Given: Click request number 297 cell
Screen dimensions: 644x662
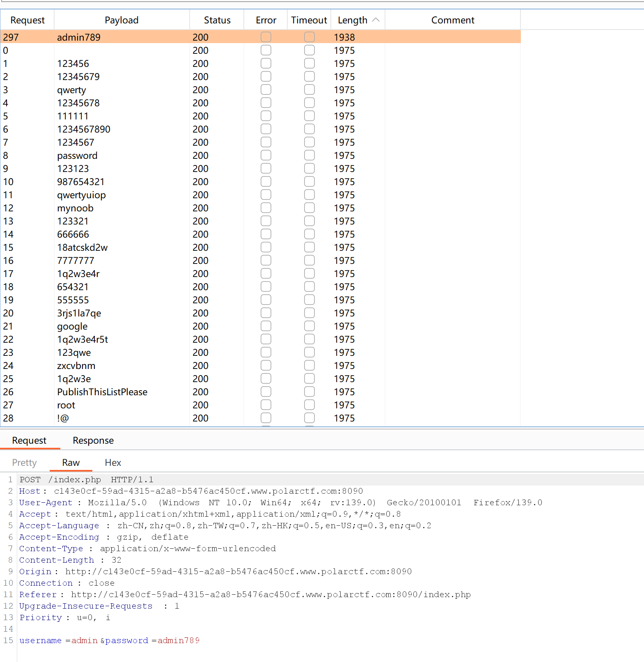Looking at the screenshot, I should click(x=11, y=37).
